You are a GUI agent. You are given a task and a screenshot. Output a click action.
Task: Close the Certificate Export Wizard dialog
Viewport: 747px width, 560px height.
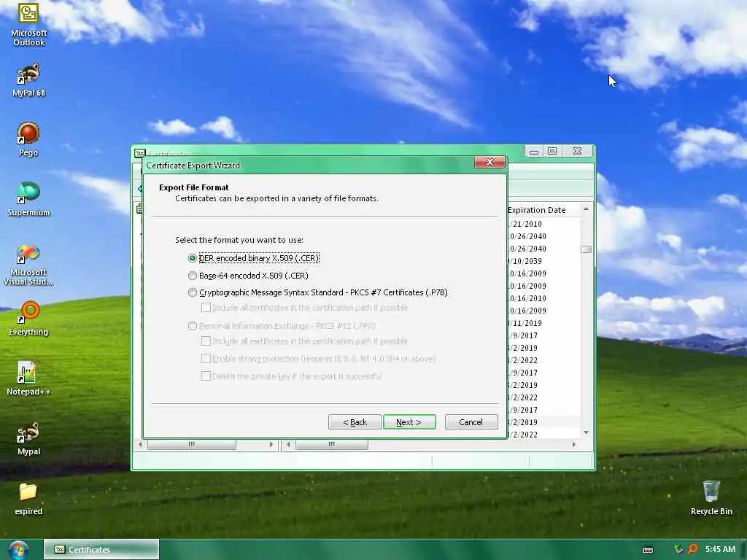click(489, 162)
